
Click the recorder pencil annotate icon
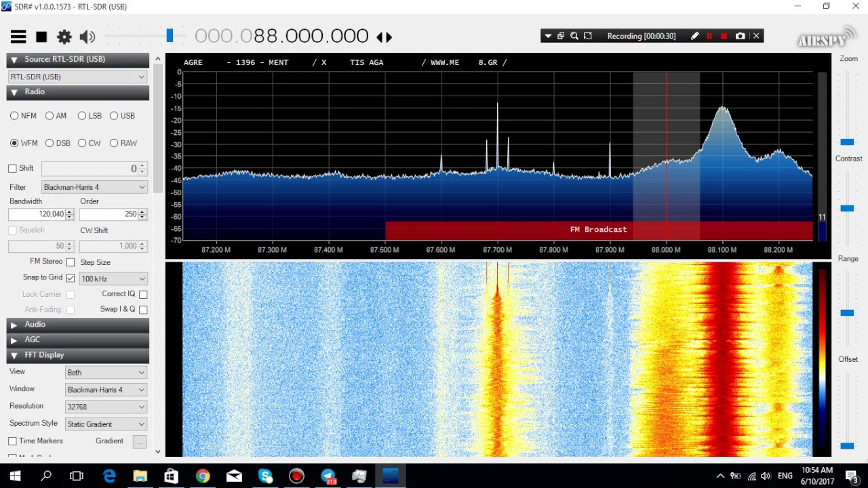pyautogui.click(x=695, y=36)
